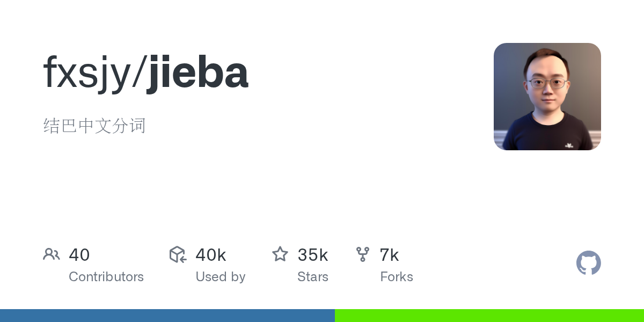Click the Forks branch icon

(363, 254)
